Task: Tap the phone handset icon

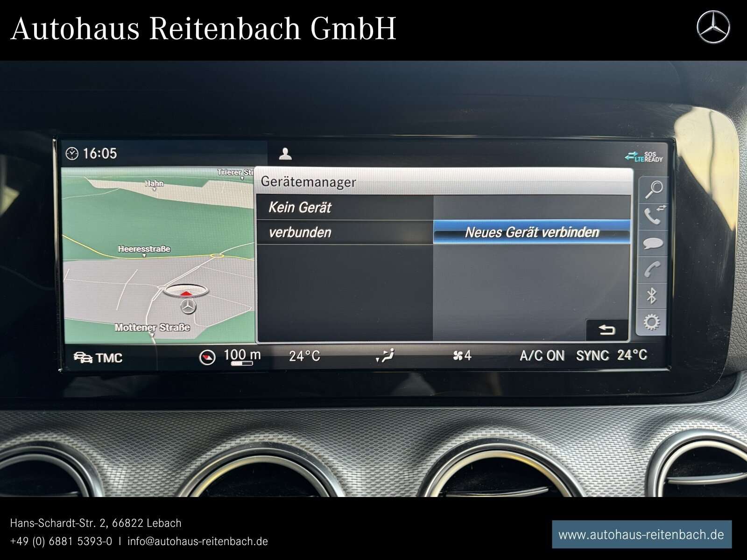Action: point(652,269)
